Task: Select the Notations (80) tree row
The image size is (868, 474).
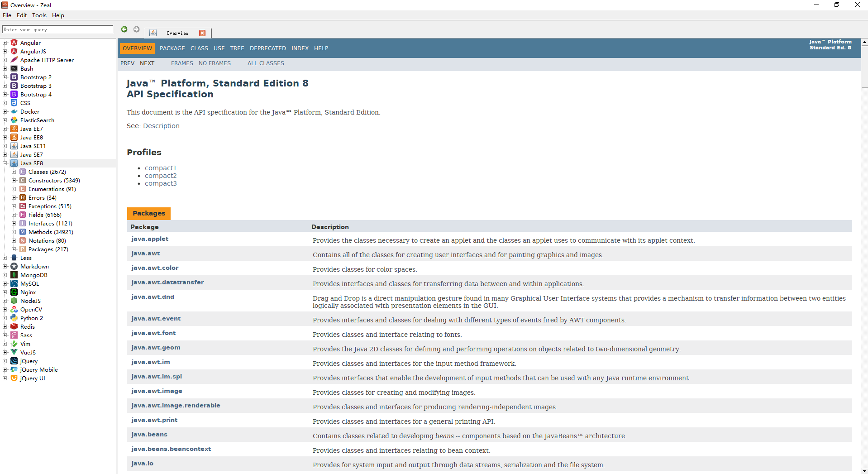Action: coord(47,241)
